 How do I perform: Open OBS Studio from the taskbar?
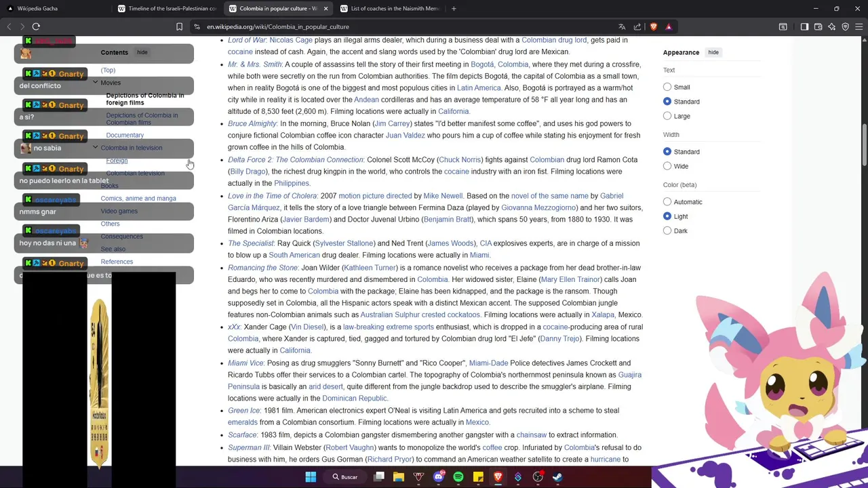click(538, 477)
